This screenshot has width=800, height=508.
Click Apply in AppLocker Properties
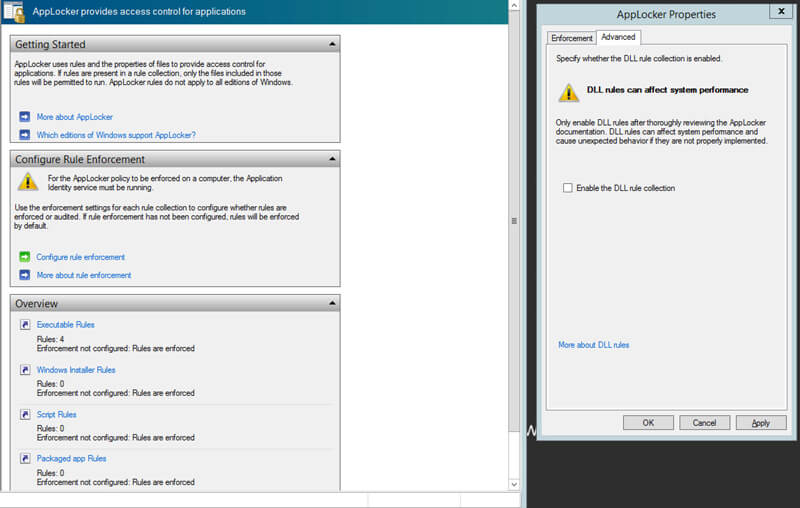click(x=761, y=423)
